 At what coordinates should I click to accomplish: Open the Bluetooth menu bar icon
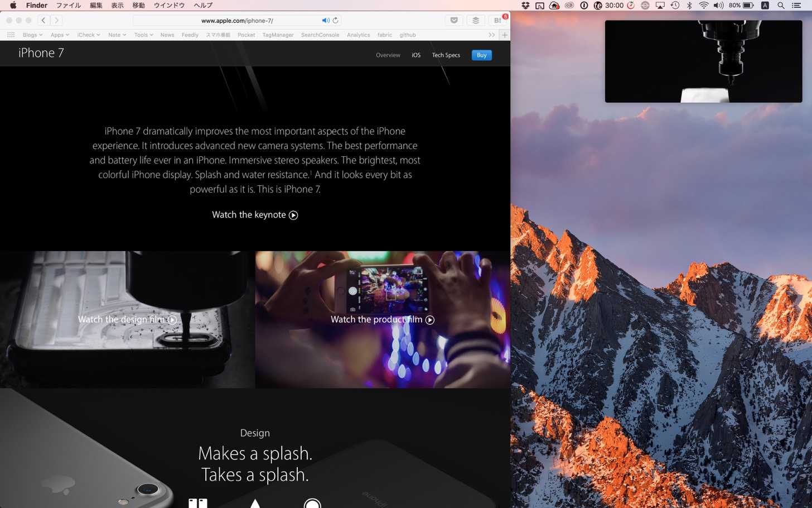coord(689,6)
